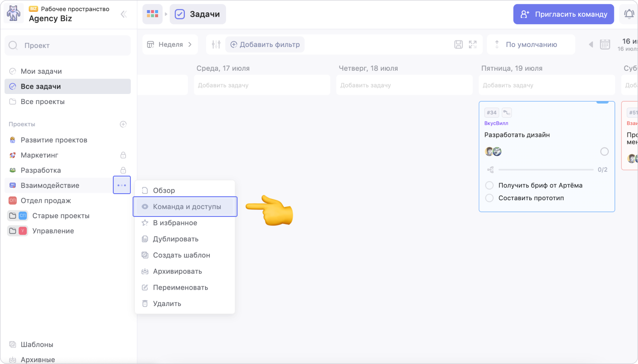Click three-dots menu next to Взаимодействие

(122, 185)
